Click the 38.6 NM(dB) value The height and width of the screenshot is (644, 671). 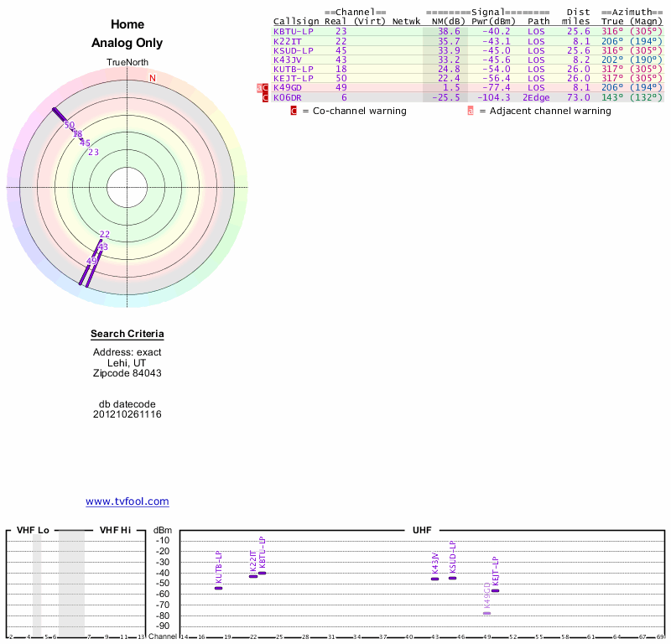[x=449, y=31]
